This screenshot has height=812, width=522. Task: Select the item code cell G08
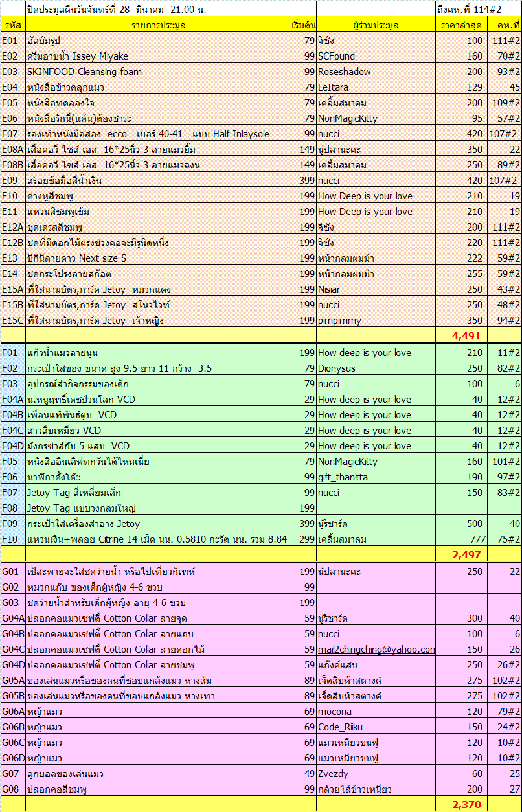[12, 789]
